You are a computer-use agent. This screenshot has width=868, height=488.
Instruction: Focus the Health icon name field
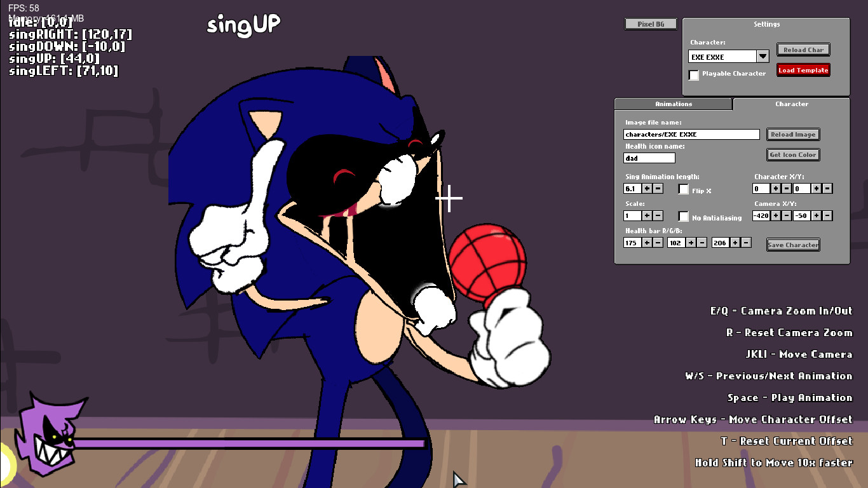[649, 158]
